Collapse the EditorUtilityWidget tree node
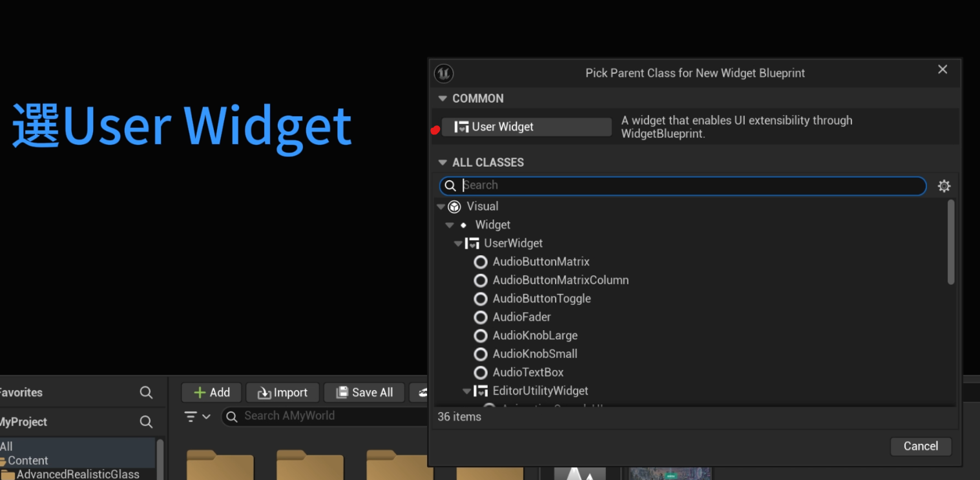The width and height of the screenshot is (980, 480). [467, 391]
